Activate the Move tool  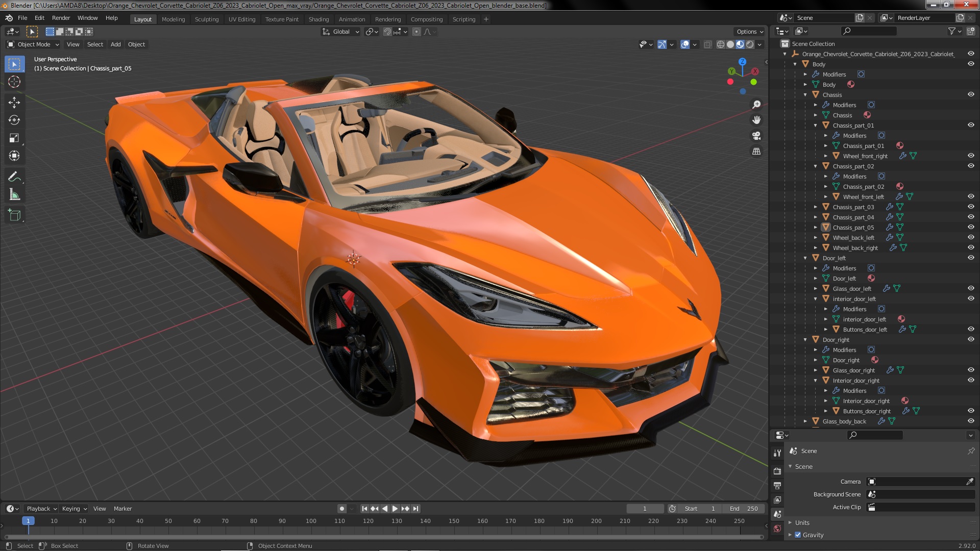click(x=14, y=103)
